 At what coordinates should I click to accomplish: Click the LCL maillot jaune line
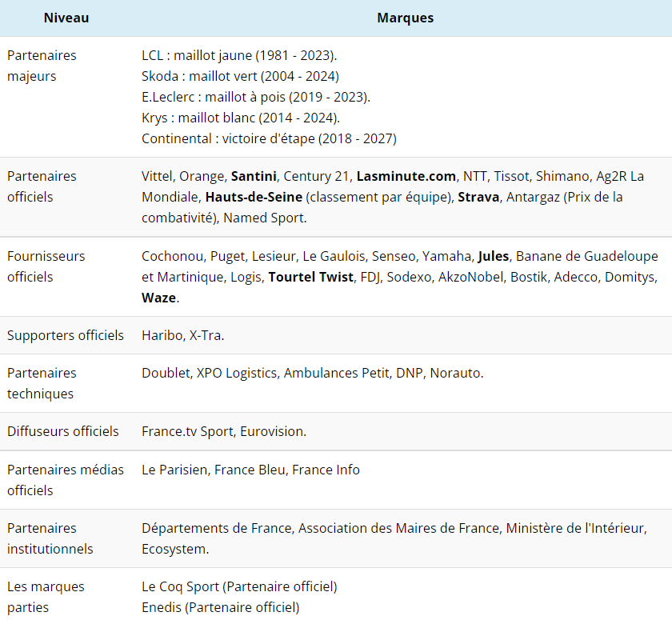point(239,56)
